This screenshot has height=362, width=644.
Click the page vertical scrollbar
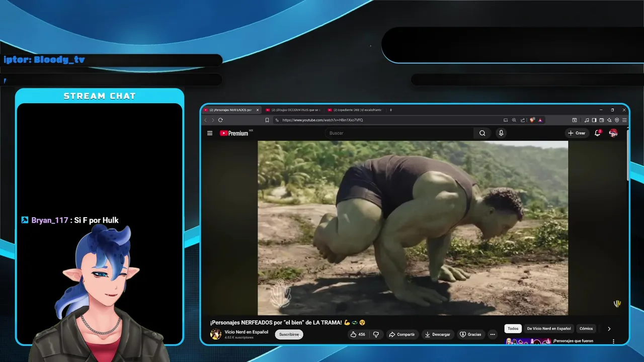point(627,156)
